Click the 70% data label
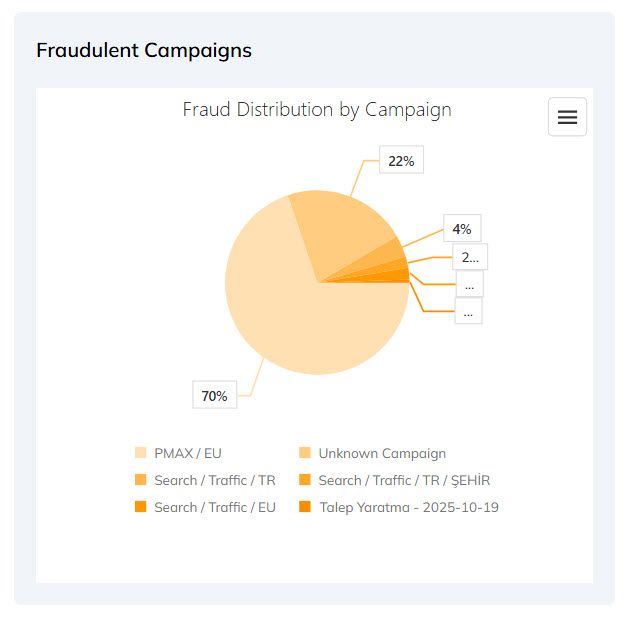Screen dimensions: 637x619 point(214,396)
